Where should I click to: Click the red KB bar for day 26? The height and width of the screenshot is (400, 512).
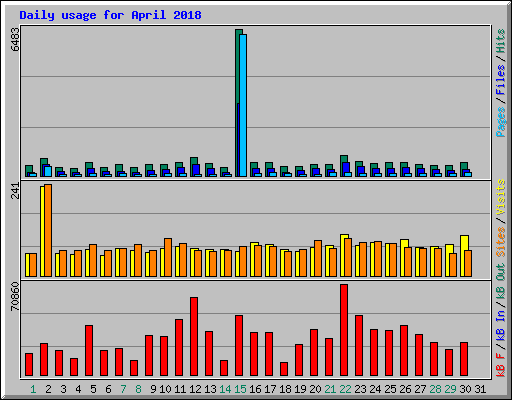[x=404, y=351]
